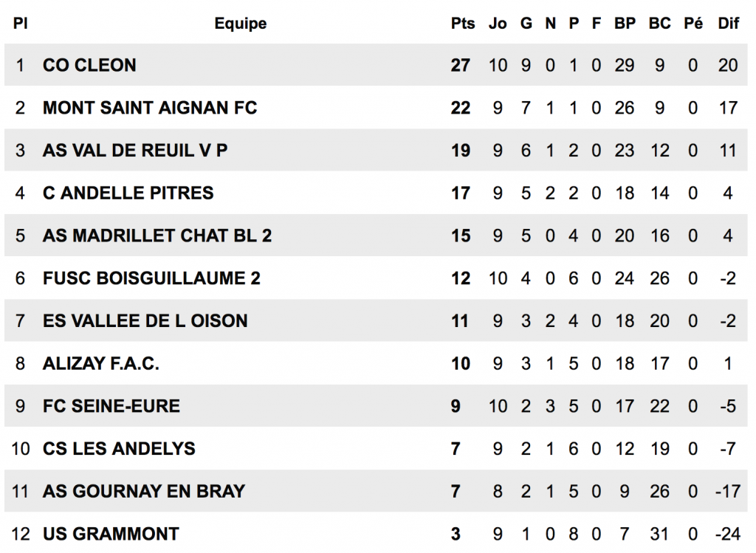This screenshot has width=756, height=553.
Task: Select AS VAL DE REUIL V P
Action: (x=135, y=151)
